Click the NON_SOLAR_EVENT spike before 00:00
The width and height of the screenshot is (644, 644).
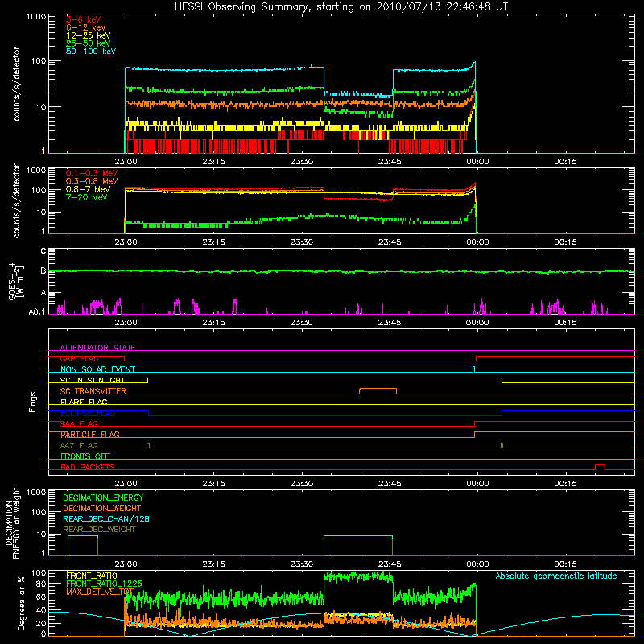(x=473, y=369)
